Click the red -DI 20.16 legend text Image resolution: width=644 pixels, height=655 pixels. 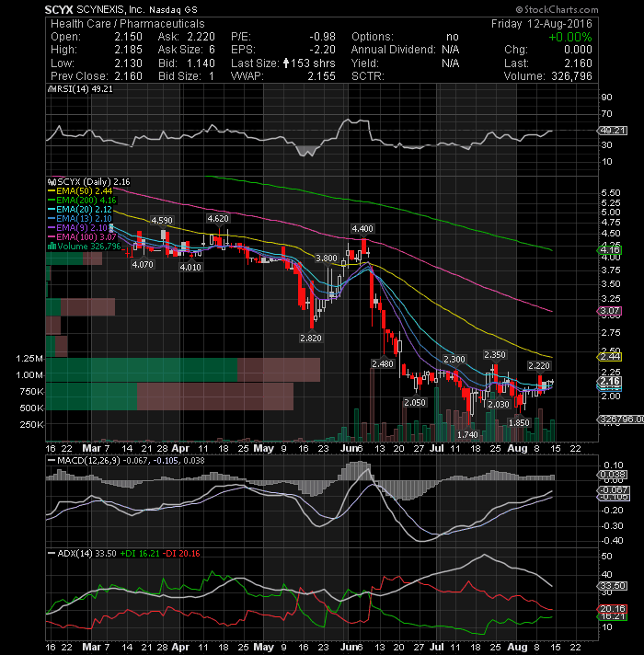click(181, 554)
